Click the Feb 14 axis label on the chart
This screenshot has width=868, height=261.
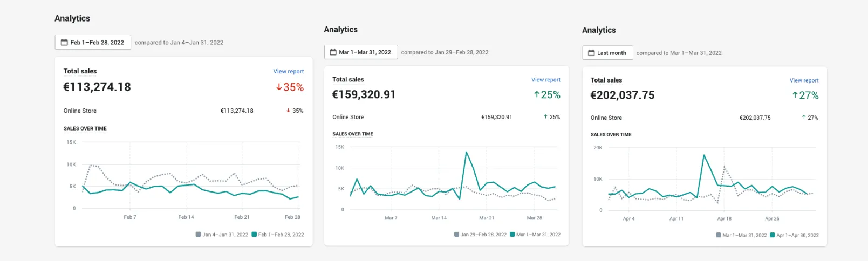186,217
